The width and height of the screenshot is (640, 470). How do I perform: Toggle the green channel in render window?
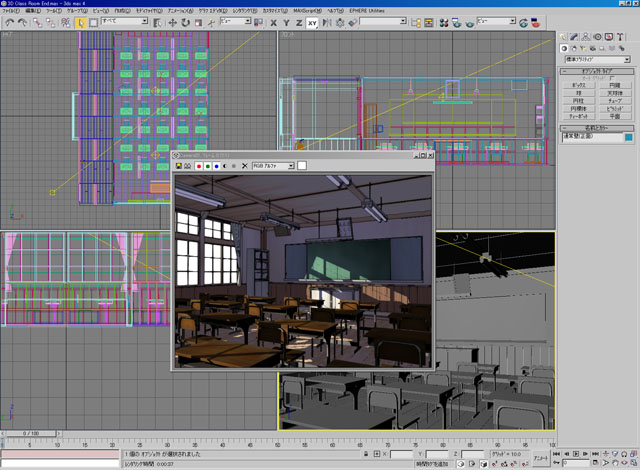[x=208, y=166]
